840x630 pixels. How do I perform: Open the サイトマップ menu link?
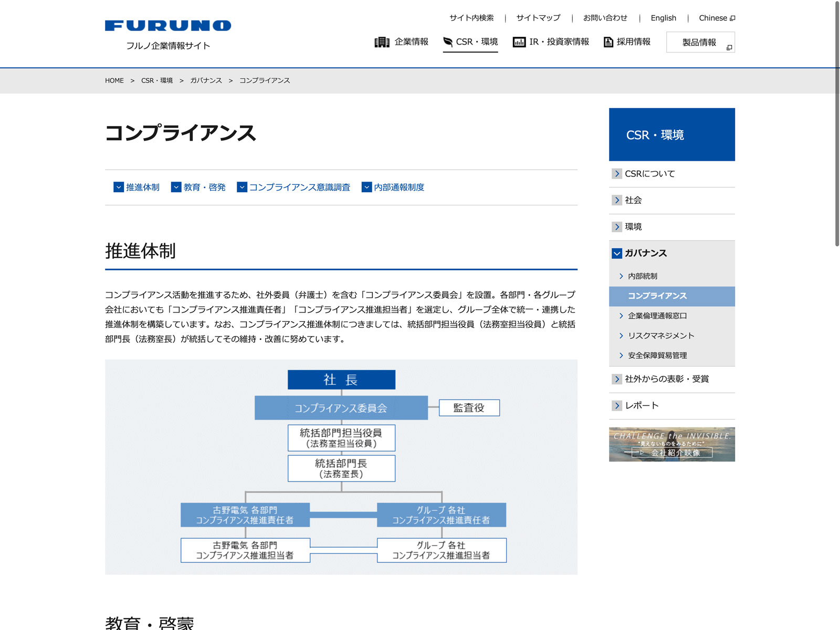click(538, 18)
